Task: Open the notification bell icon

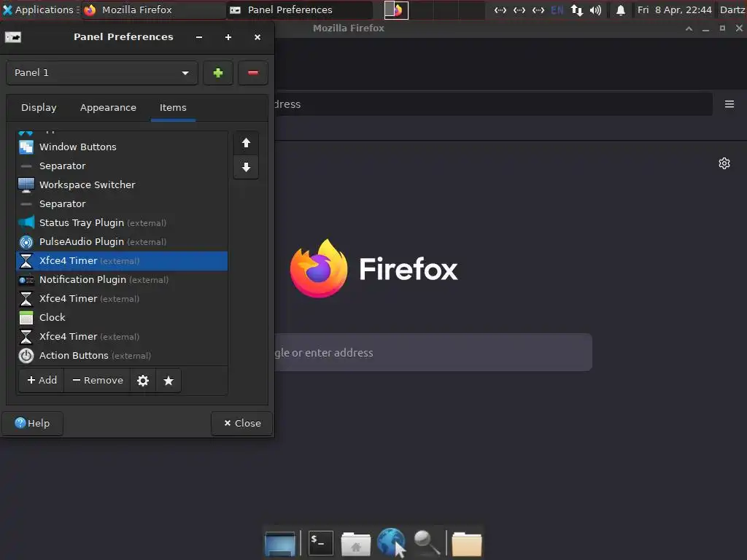Action: pyautogui.click(x=620, y=10)
